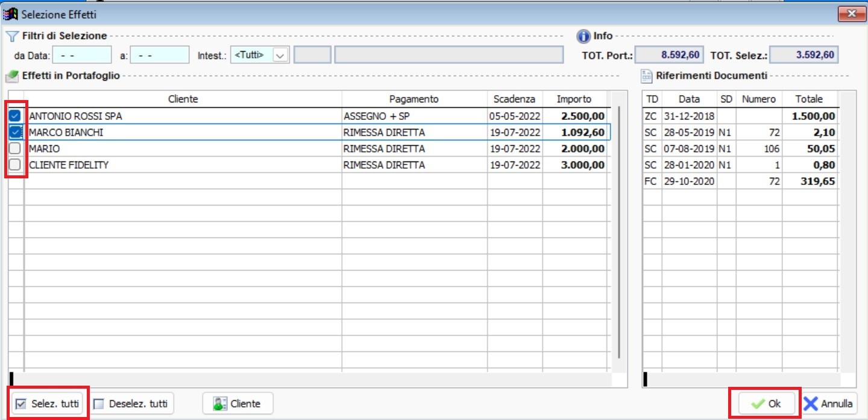The height and width of the screenshot is (420, 868).
Task: Click the Effetti in Portafoglio icon
Action: (x=11, y=77)
